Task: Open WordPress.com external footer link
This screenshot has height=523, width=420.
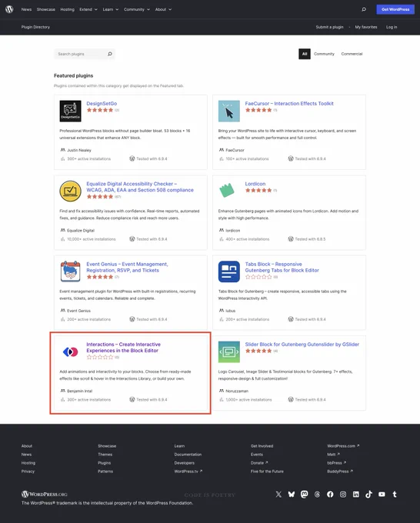Action: [x=343, y=446]
